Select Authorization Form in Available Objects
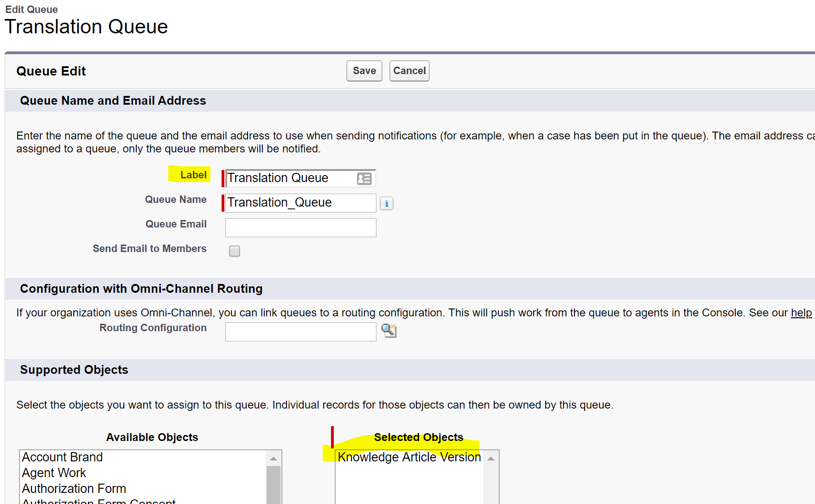This screenshot has height=504, width=815. coord(143,489)
